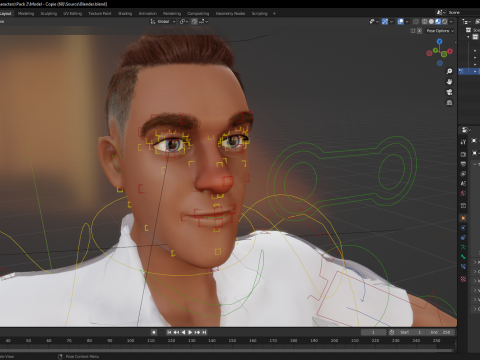
Task: Click the hand pan view icon
Action: 449,82
